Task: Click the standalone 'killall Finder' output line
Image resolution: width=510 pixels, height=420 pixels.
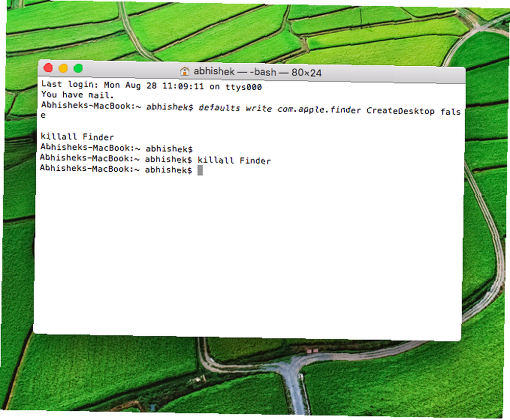Action: pyautogui.click(x=78, y=137)
